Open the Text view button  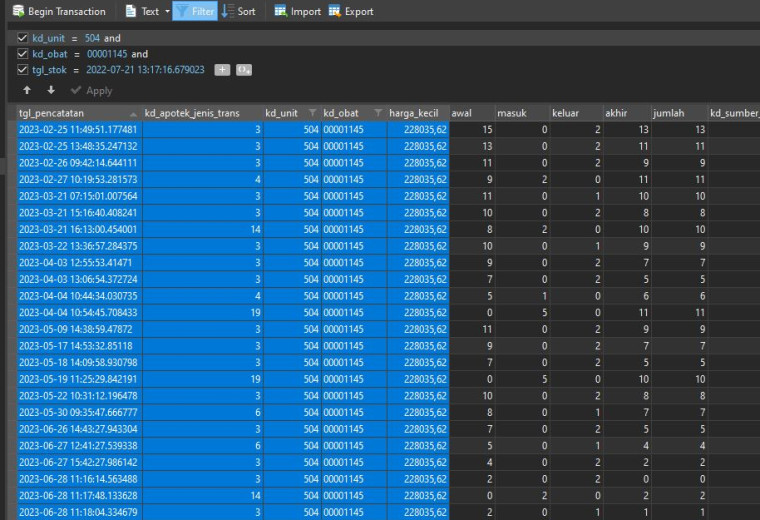142,11
